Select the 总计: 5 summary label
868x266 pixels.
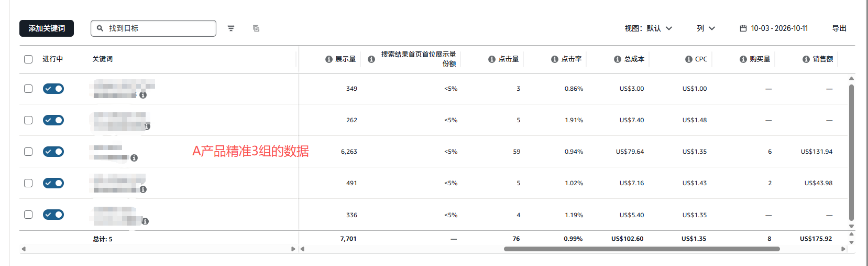[103, 239]
